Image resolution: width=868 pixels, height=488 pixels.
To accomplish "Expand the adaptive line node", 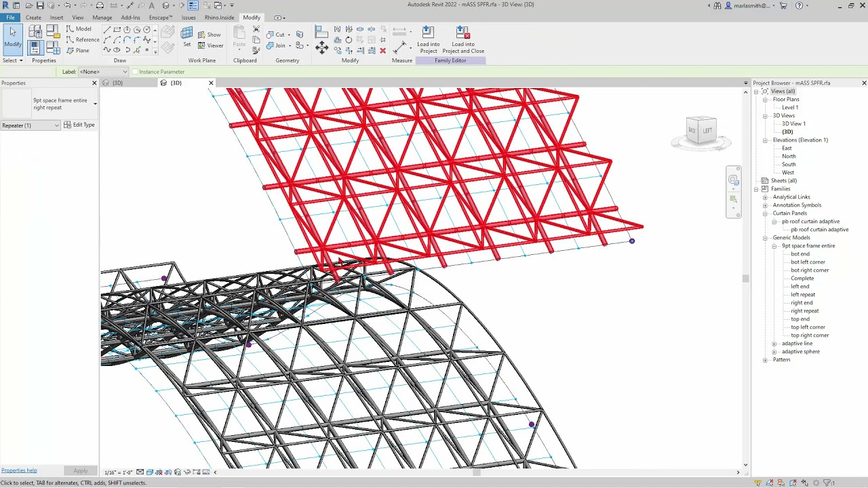I will pos(774,344).
